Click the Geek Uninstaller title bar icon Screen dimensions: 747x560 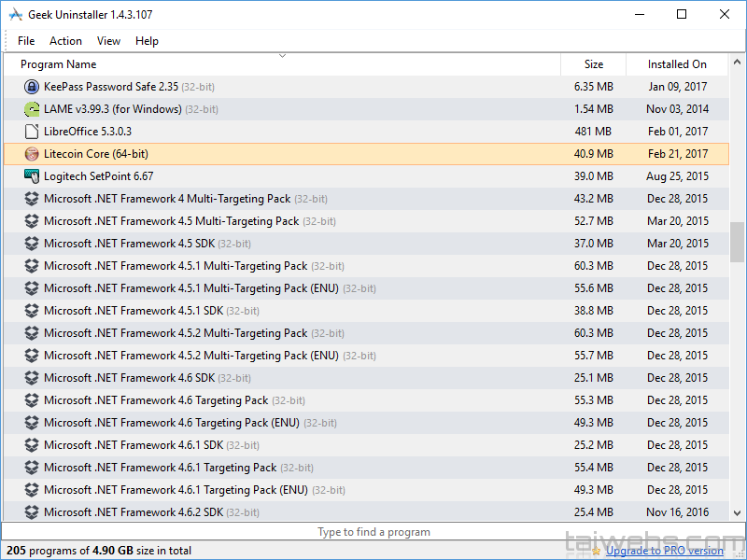pos(15,15)
